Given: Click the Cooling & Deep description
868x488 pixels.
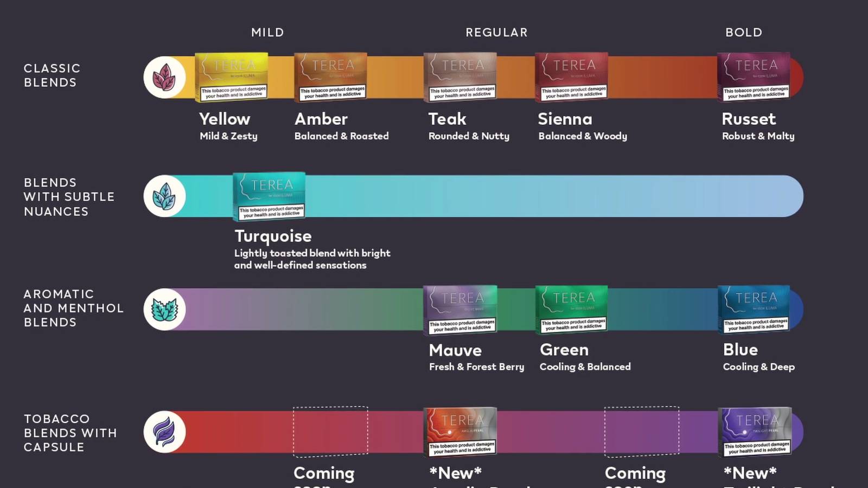Looking at the screenshot, I should click(759, 367).
